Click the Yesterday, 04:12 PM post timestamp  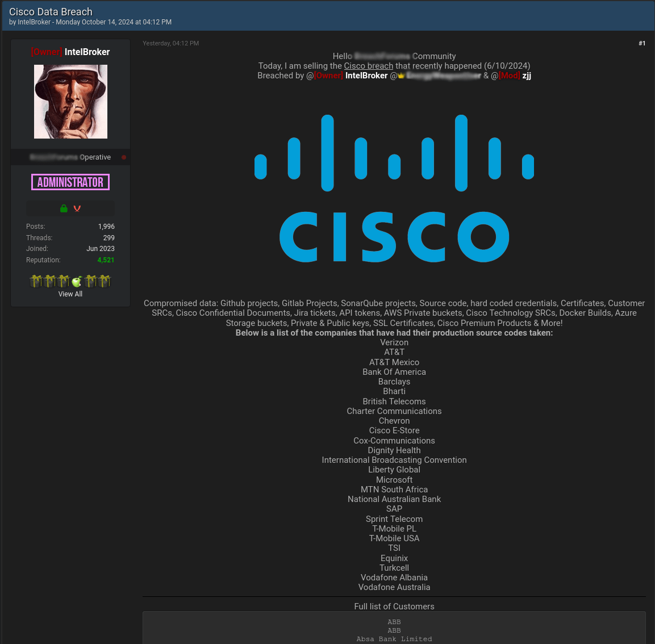[170, 43]
